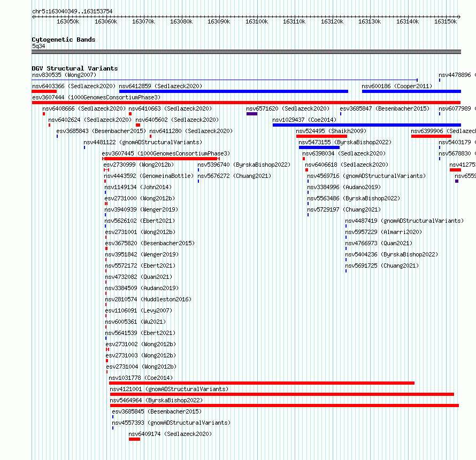Open esv3685843 (Besenbacher2015) label
Viewport: 476px width, 460px height.
click(x=101, y=131)
